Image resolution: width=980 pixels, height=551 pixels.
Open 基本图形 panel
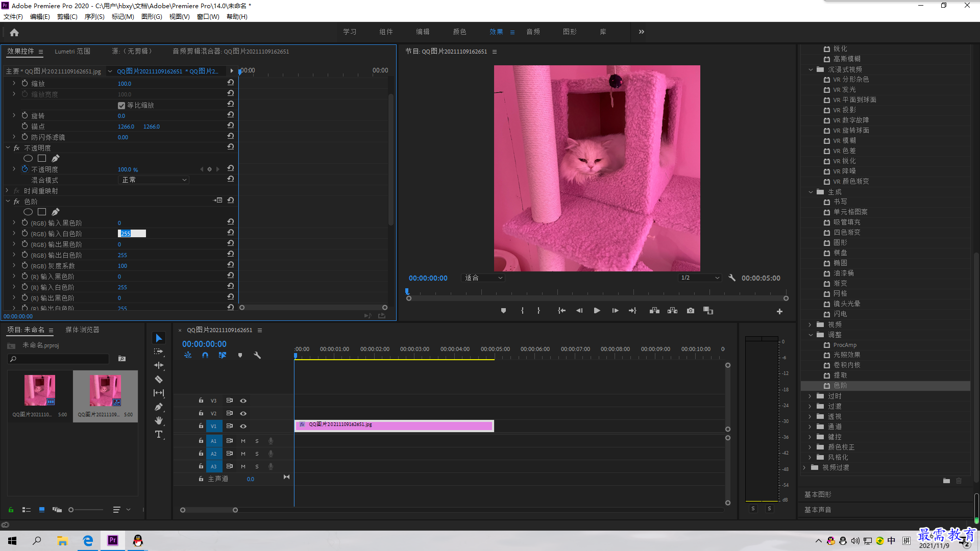coord(818,494)
